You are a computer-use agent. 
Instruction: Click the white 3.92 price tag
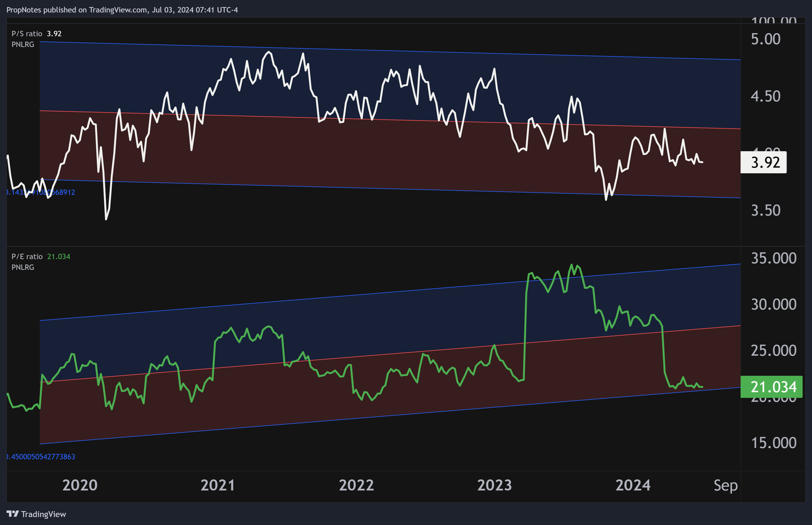pyautogui.click(x=764, y=162)
